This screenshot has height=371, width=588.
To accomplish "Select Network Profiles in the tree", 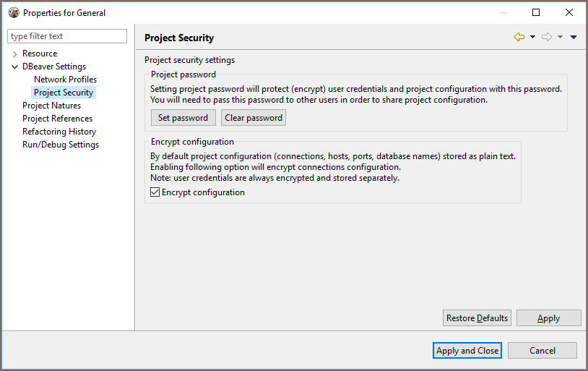I will (x=65, y=80).
